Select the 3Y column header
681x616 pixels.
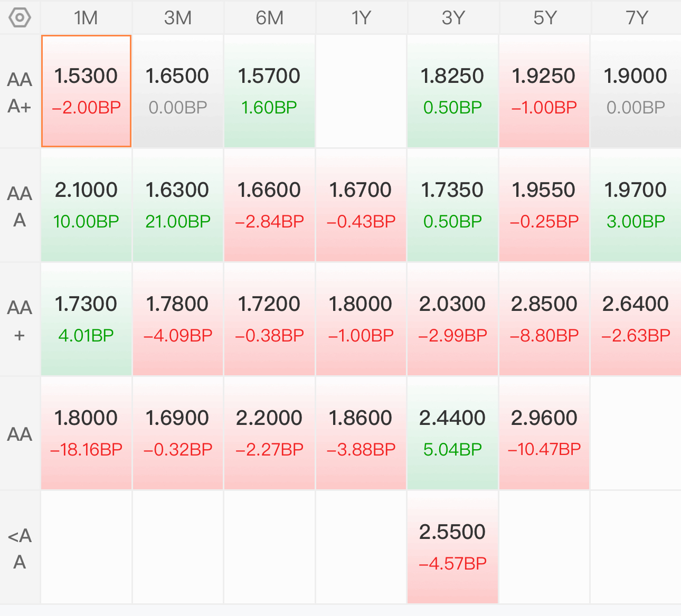tap(453, 18)
